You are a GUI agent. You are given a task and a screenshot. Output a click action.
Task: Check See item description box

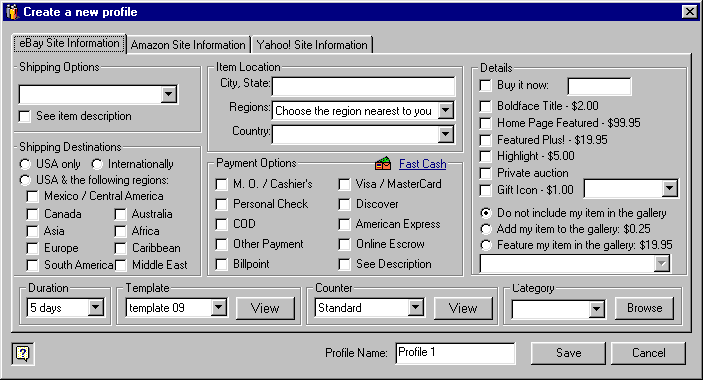pos(25,117)
